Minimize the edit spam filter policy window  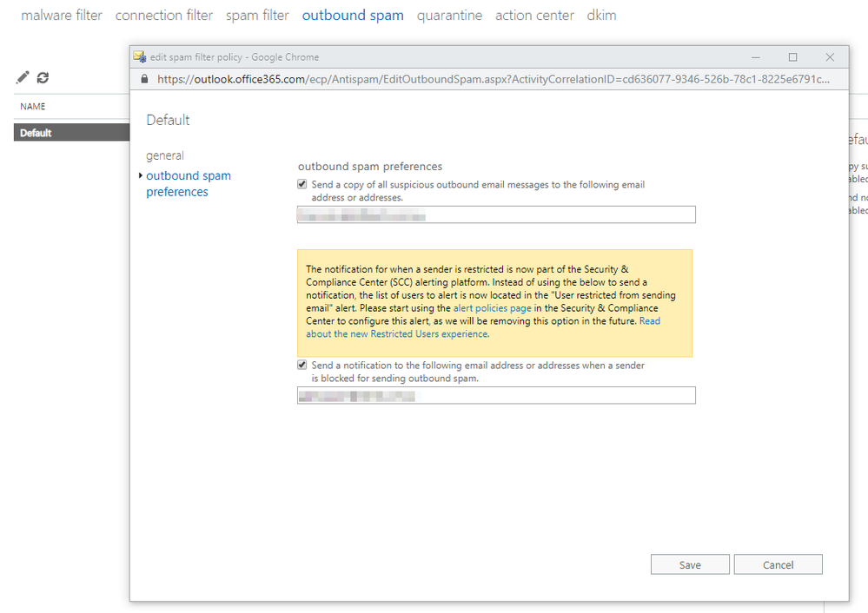(756, 57)
